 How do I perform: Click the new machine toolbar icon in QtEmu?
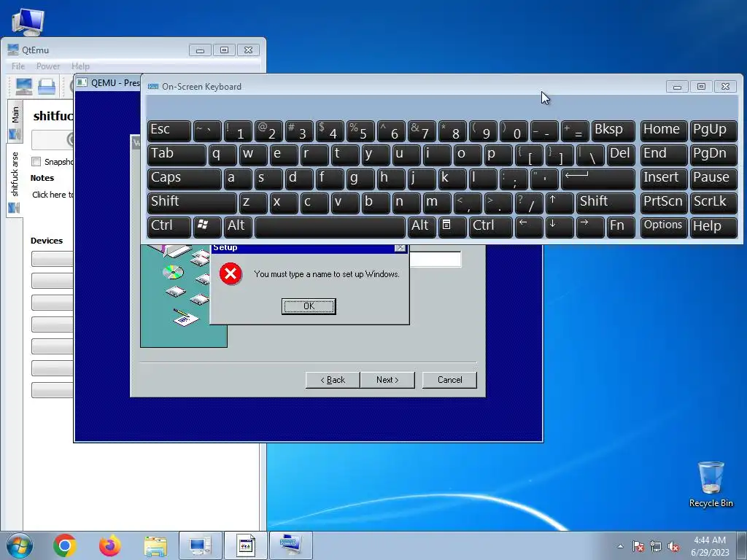[24, 87]
